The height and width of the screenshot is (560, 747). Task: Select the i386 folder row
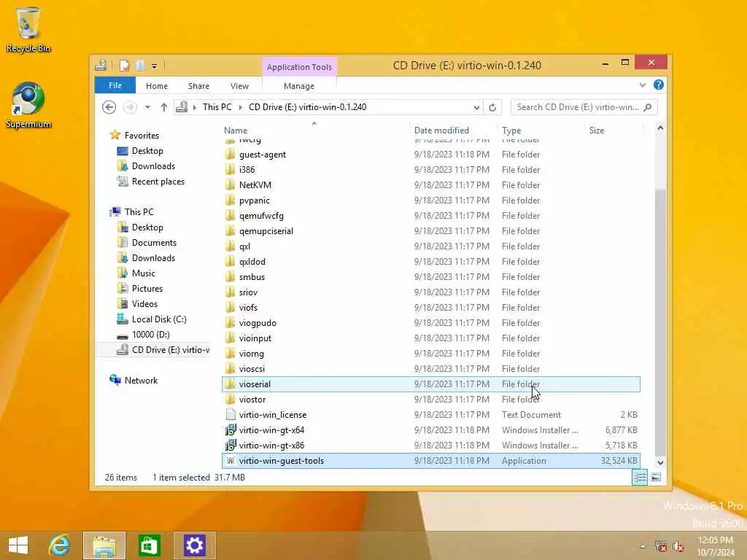tap(431, 170)
